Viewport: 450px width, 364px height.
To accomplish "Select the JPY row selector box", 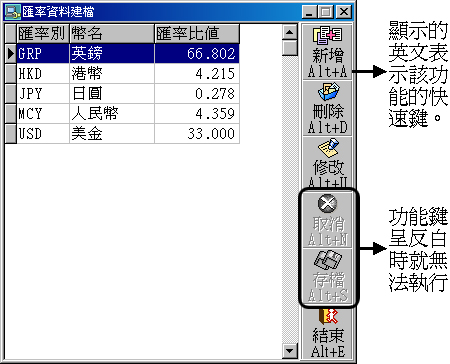I will click(11, 94).
